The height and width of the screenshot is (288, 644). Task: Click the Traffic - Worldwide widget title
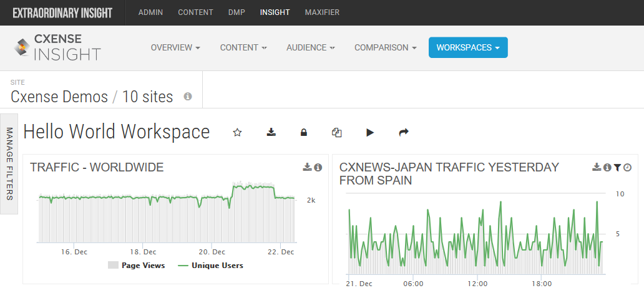[x=97, y=167]
